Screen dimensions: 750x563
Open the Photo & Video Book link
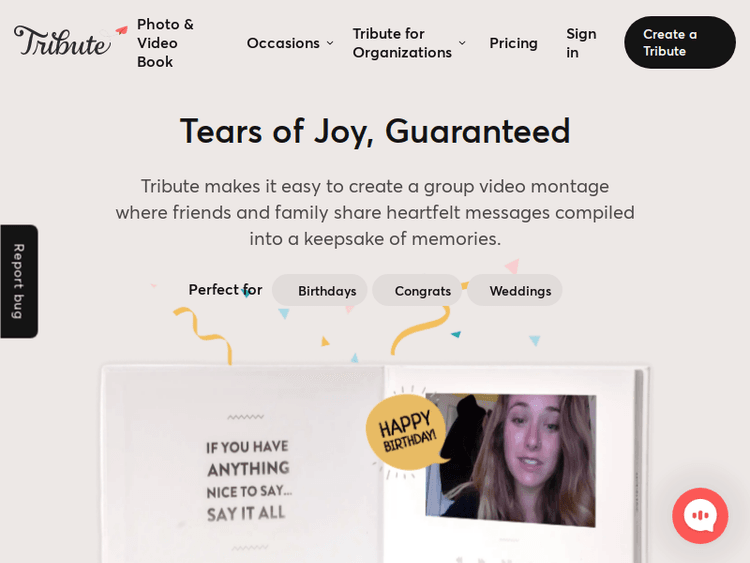pos(165,43)
